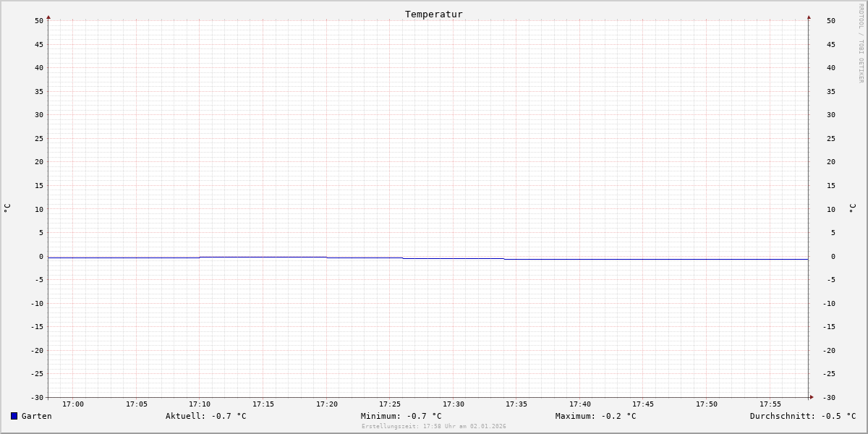
Task: Click the temperature line near 17:15
Action: tap(263, 257)
